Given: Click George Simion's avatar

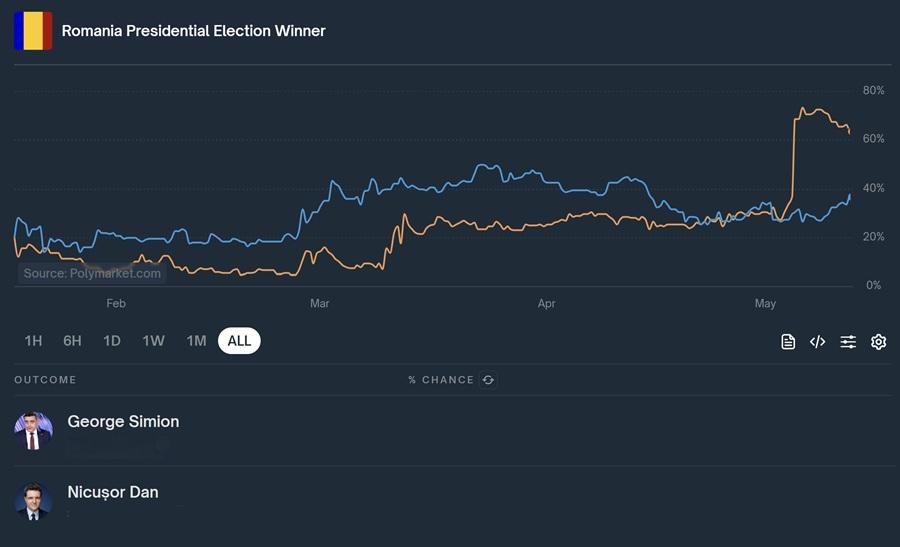Looking at the screenshot, I should [x=33, y=430].
